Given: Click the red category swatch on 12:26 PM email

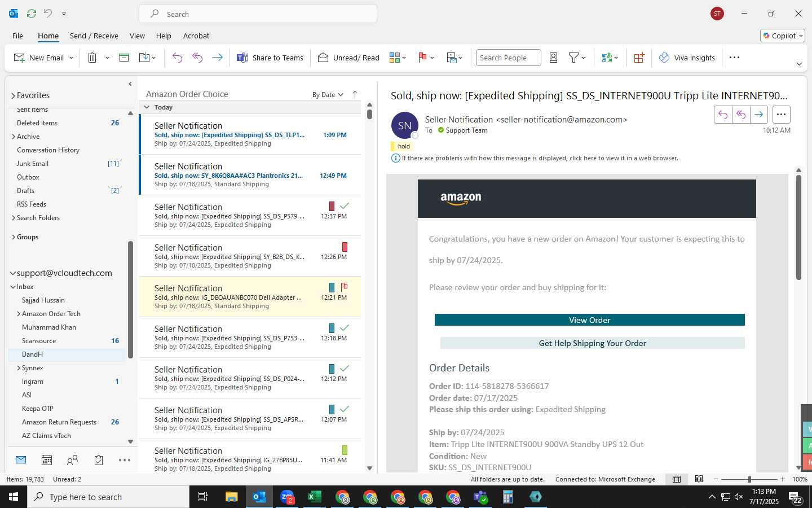Looking at the screenshot, I should (x=345, y=247).
